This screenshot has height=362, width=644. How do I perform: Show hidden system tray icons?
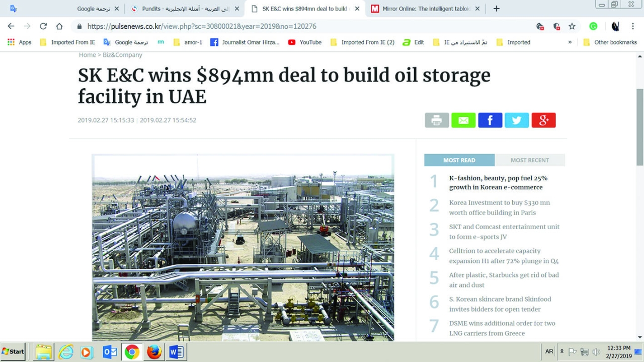pyautogui.click(x=562, y=351)
